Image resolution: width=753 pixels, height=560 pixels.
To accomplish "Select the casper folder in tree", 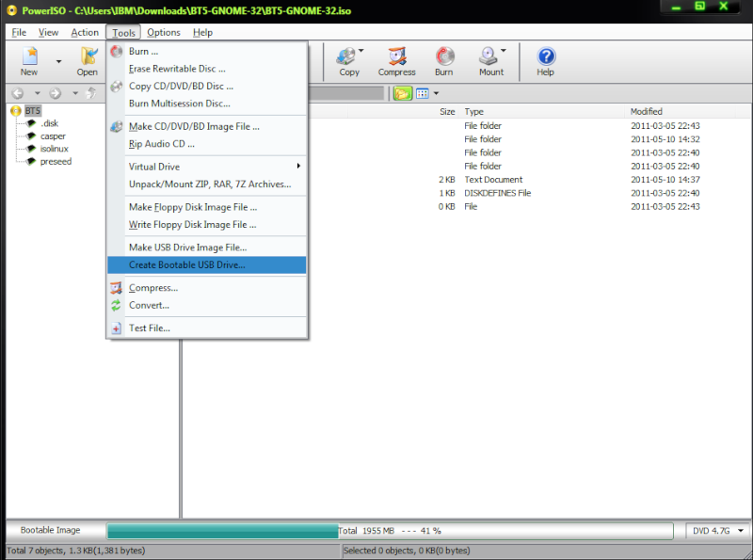I will click(53, 136).
